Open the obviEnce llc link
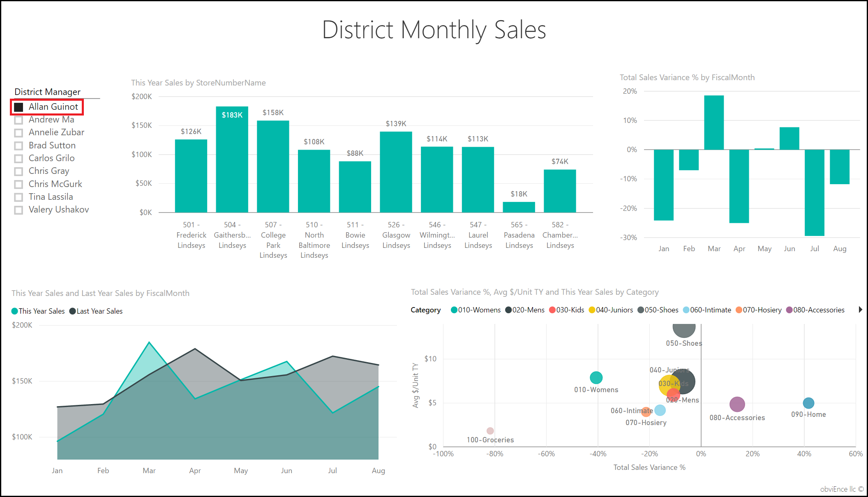Viewport: 868px width, 497px height. point(841,489)
